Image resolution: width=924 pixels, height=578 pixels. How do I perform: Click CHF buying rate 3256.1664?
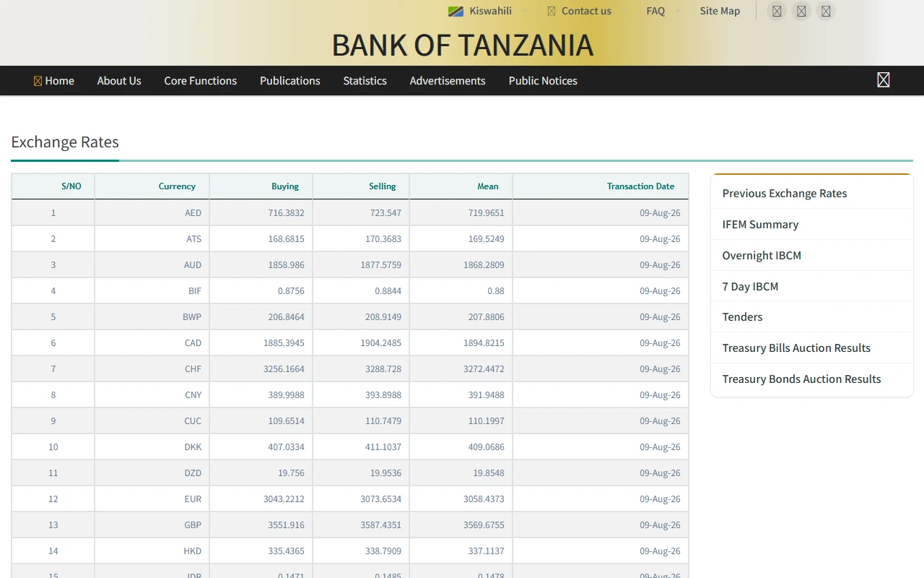pos(284,369)
